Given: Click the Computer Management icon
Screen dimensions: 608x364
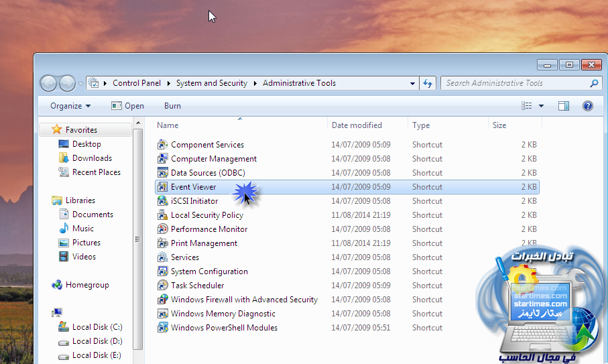Looking at the screenshot, I should click(162, 159).
